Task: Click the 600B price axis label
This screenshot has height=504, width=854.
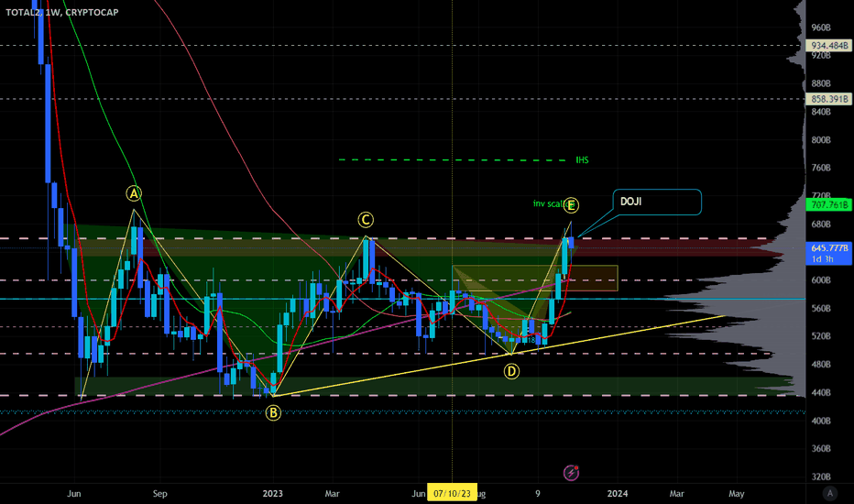Action: point(821,280)
